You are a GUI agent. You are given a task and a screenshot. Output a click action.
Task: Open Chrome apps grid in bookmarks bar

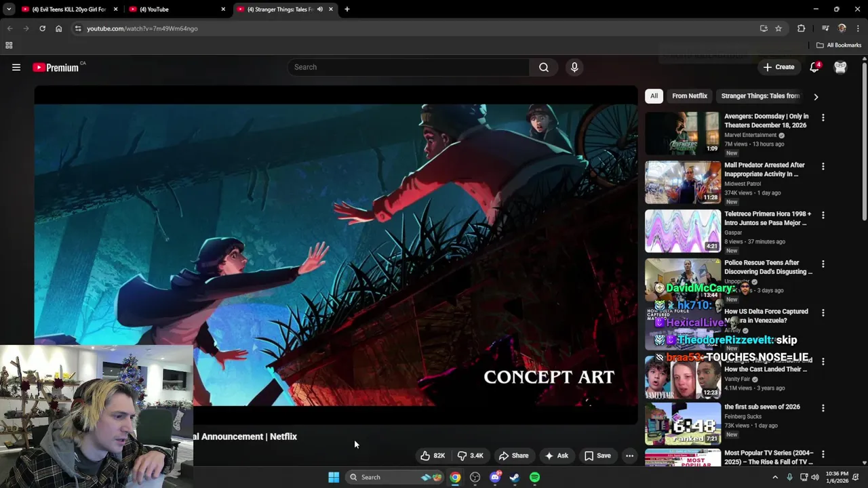tap(9, 45)
